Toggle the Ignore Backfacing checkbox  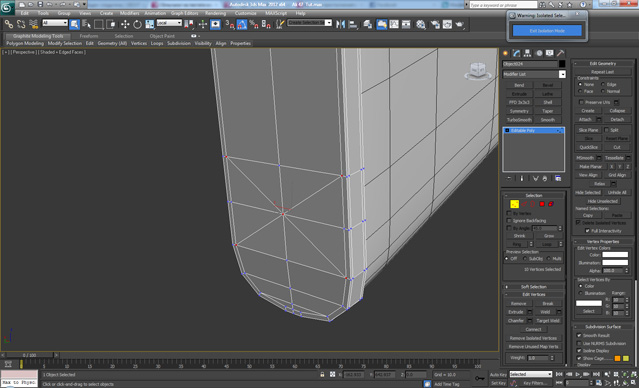[x=509, y=220]
